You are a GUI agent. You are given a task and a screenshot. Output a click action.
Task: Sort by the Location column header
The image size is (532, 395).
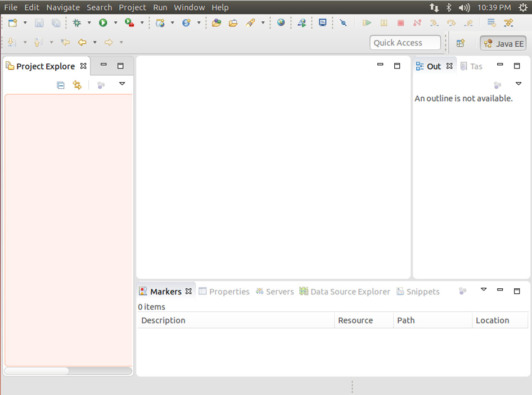pos(500,320)
